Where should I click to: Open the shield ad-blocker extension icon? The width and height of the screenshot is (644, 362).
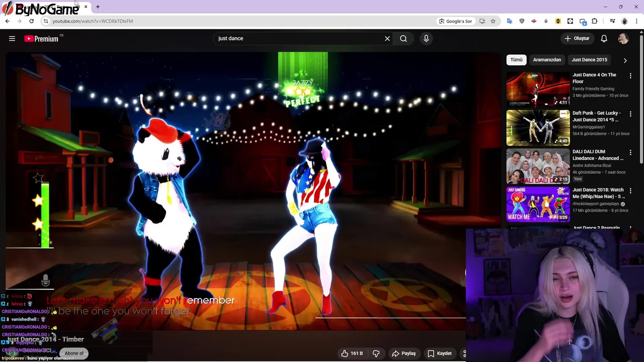coord(522,21)
